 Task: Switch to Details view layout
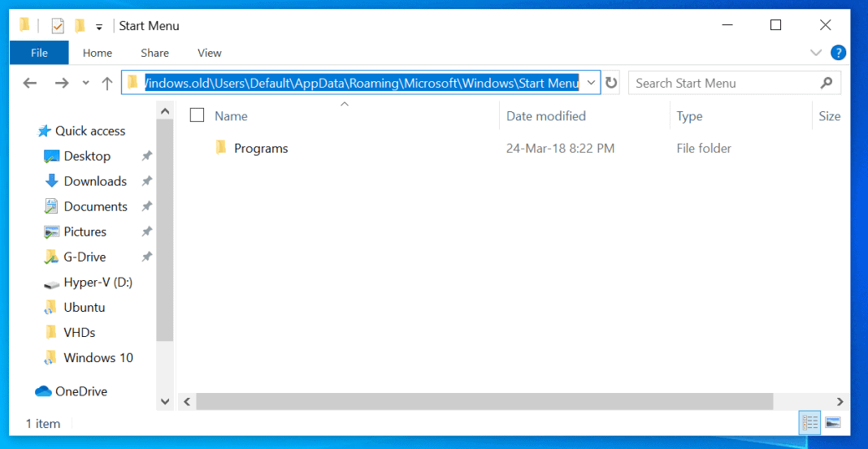(809, 423)
